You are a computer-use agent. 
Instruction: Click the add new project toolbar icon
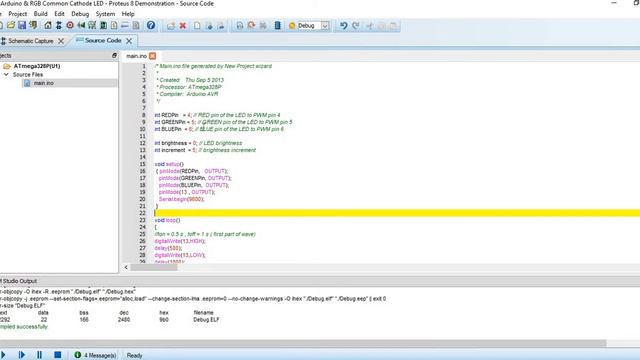[x=171, y=26]
